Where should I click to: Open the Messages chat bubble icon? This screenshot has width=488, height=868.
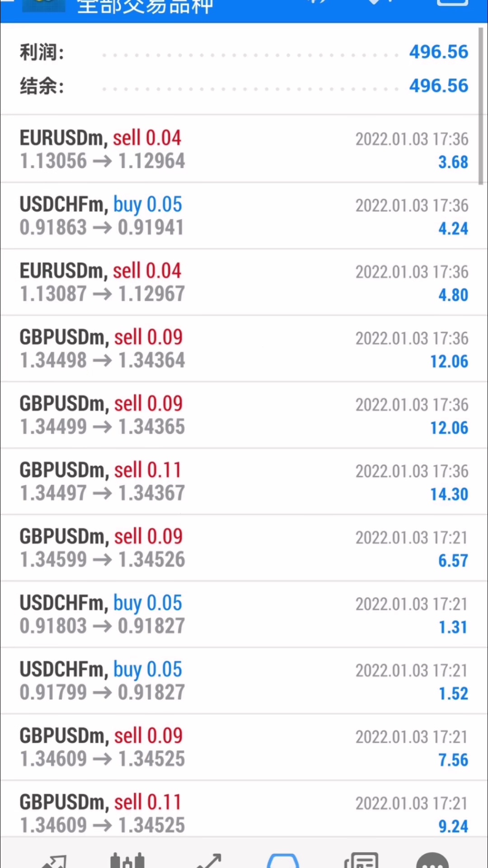(432, 859)
